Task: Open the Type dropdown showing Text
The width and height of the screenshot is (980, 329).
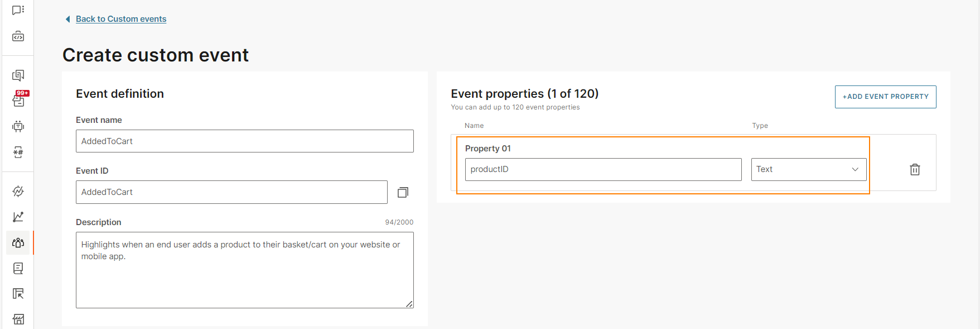Action: (808, 169)
